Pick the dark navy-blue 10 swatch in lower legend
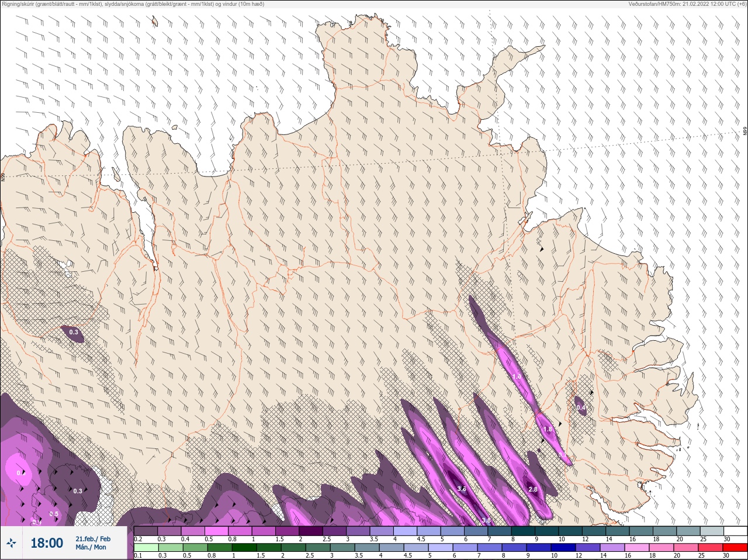This screenshot has height=560, width=748. [563, 547]
